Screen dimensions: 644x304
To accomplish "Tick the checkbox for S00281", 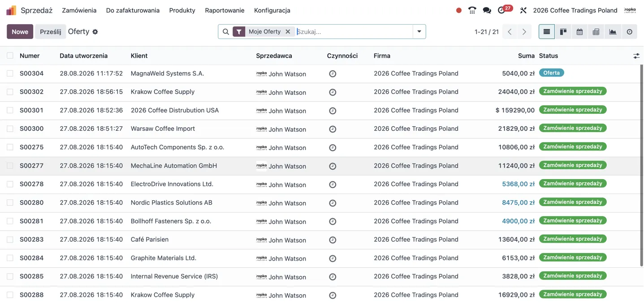I will (10, 221).
